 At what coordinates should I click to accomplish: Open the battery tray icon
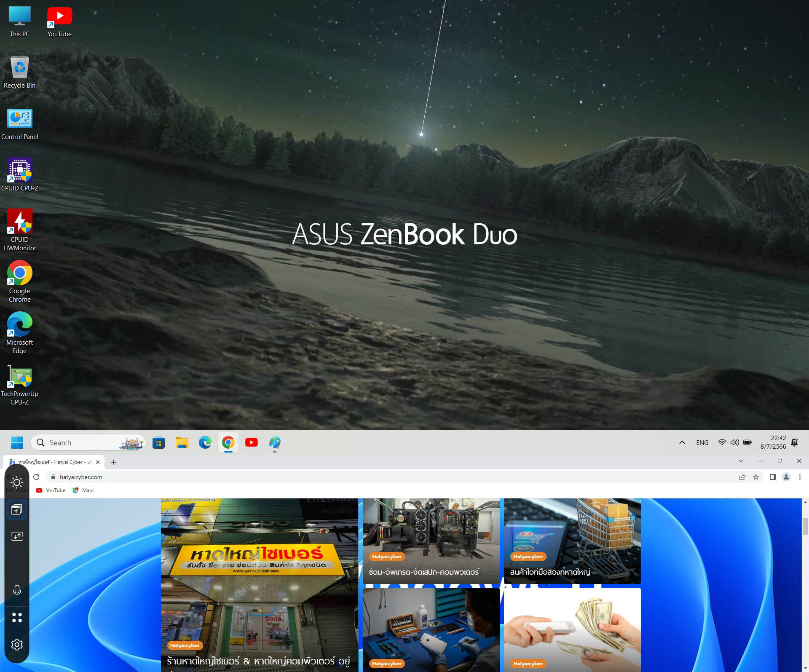click(747, 442)
